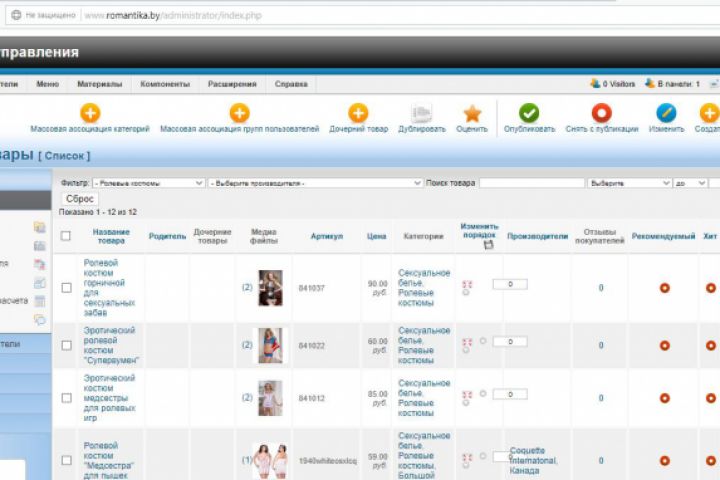Click the sidebar speech bubble icon
This screenshot has height=480, width=720.
point(40,320)
